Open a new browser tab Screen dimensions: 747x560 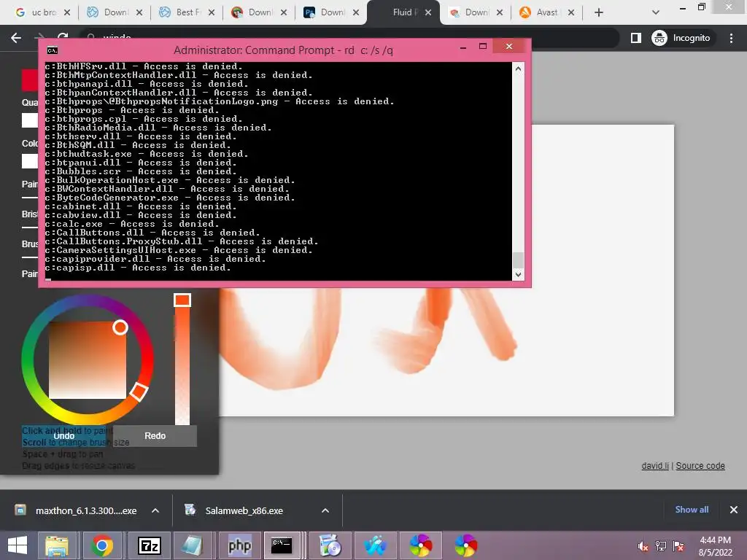click(599, 12)
